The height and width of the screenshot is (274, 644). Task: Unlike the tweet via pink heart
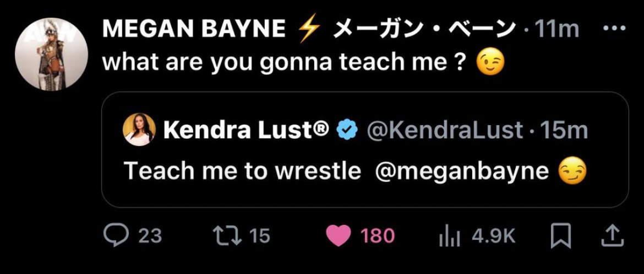coord(338,237)
